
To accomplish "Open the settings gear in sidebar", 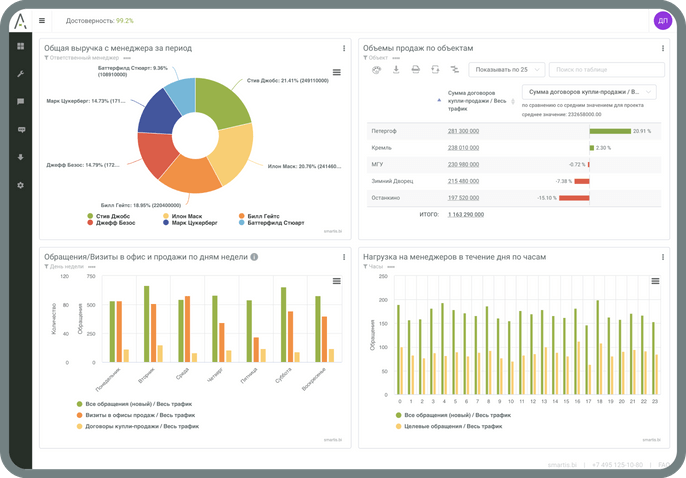I will pos(20,185).
